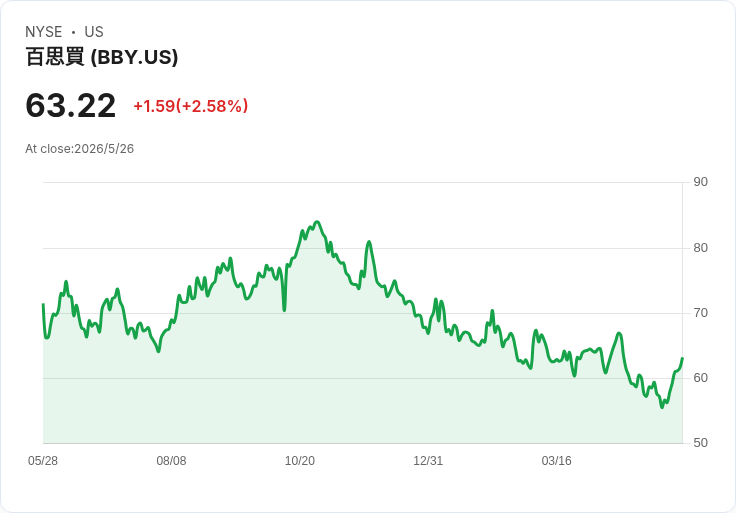This screenshot has height=513, width=736.
Task: Select the 10/20 date axis label
Action: click(300, 460)
